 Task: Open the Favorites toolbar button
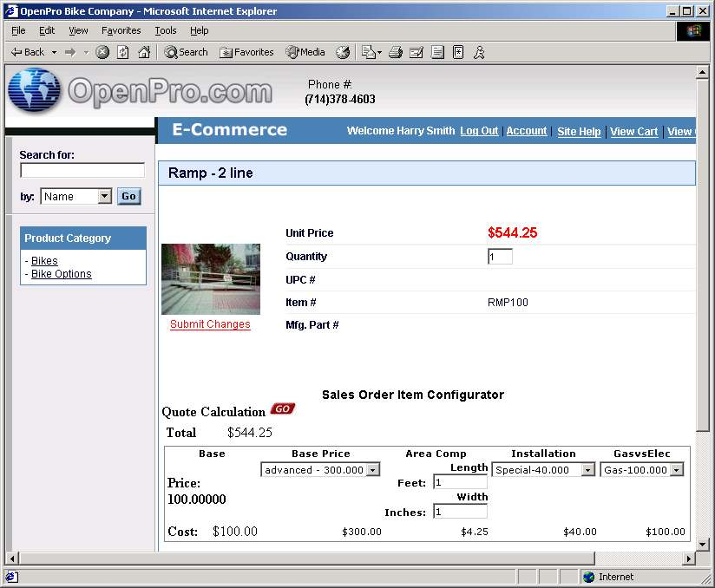tap(246, 52)
